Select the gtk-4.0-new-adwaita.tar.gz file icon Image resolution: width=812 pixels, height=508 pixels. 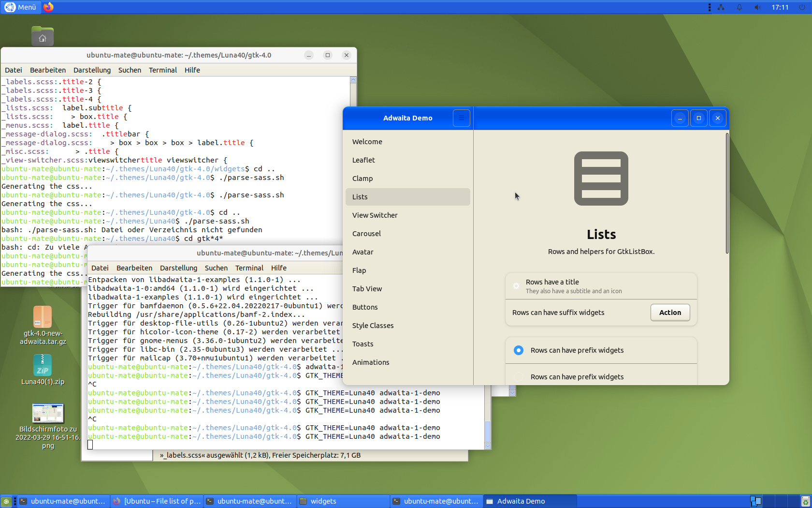[43, 317]
